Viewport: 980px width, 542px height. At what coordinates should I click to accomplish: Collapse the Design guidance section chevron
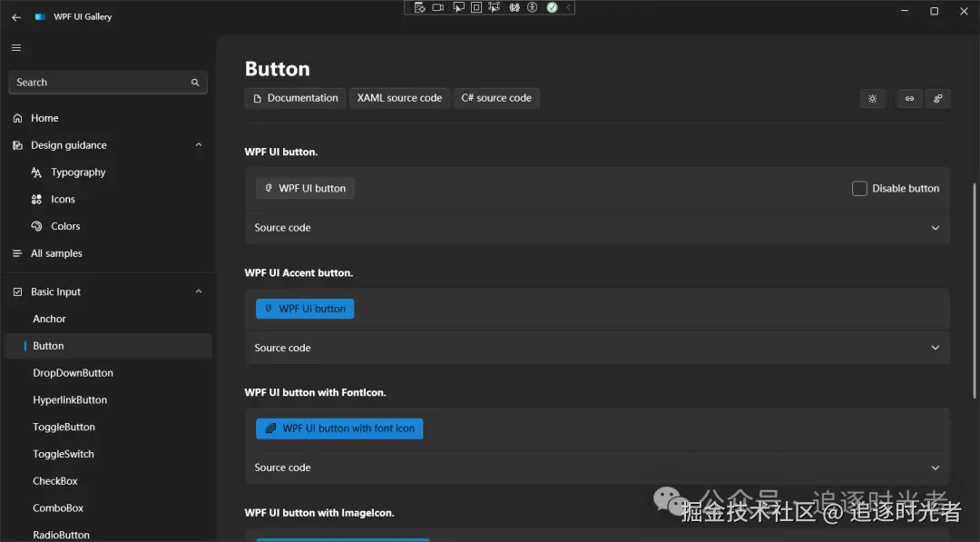[199, 145]
